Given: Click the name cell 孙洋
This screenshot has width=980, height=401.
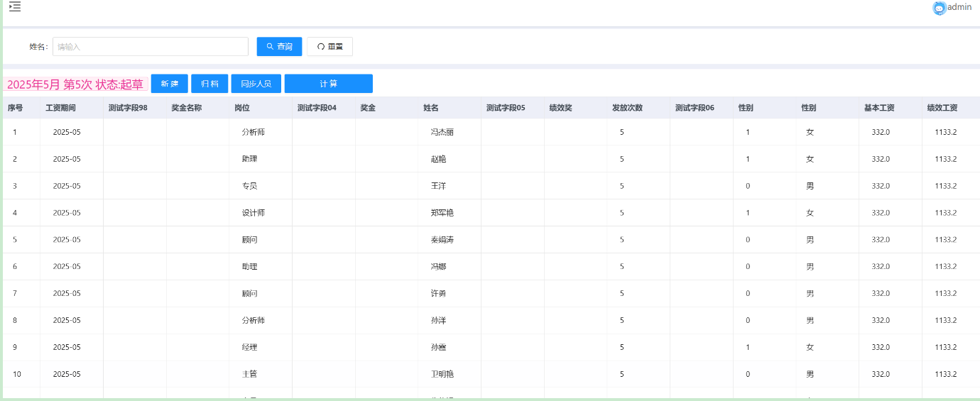Looking at the screenshot, I should coord(439,320).
